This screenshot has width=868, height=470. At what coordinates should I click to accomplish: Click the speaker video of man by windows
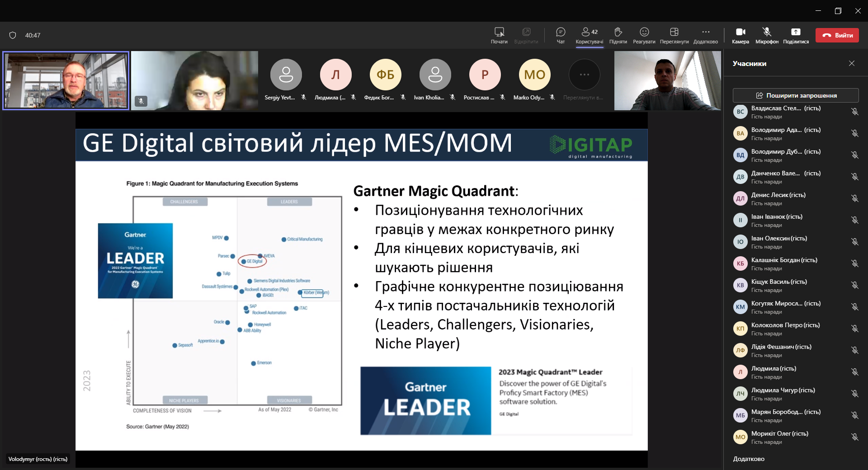[66, 80]
